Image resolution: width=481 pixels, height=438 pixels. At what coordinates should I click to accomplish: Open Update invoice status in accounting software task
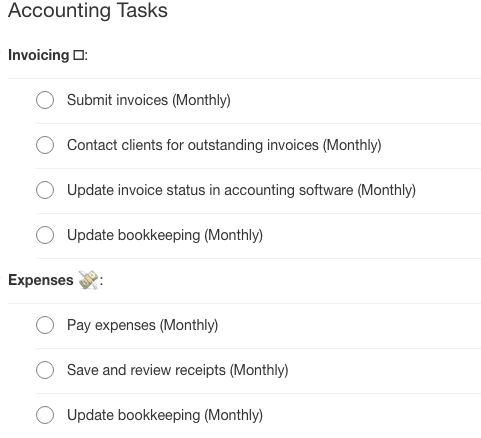241,190
